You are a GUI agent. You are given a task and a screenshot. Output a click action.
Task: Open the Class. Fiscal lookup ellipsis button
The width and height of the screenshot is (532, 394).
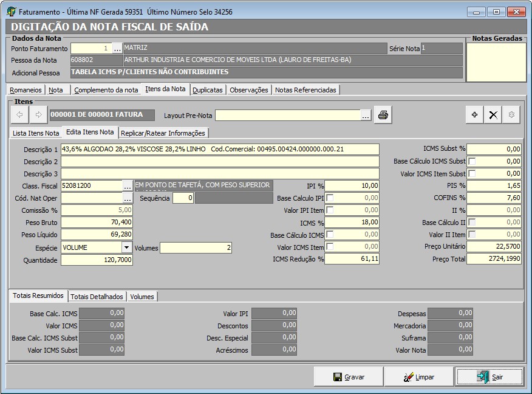(x=128, y=185)
